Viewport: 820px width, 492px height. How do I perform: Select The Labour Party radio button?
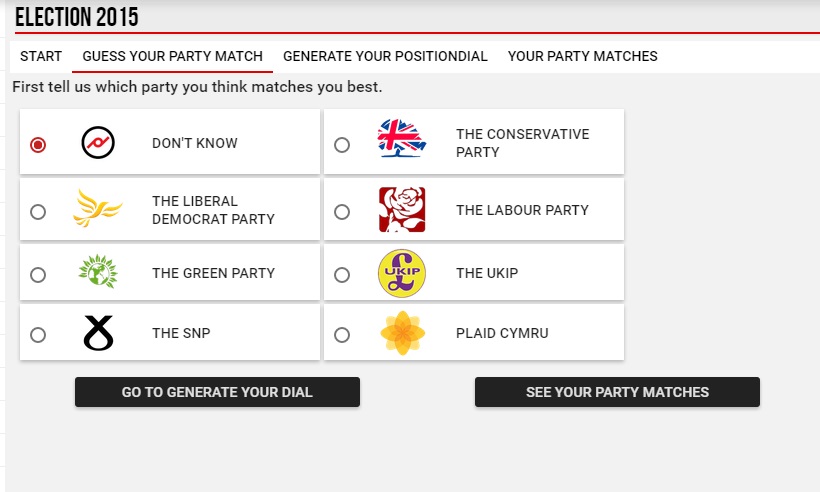[x=342, y=212]
